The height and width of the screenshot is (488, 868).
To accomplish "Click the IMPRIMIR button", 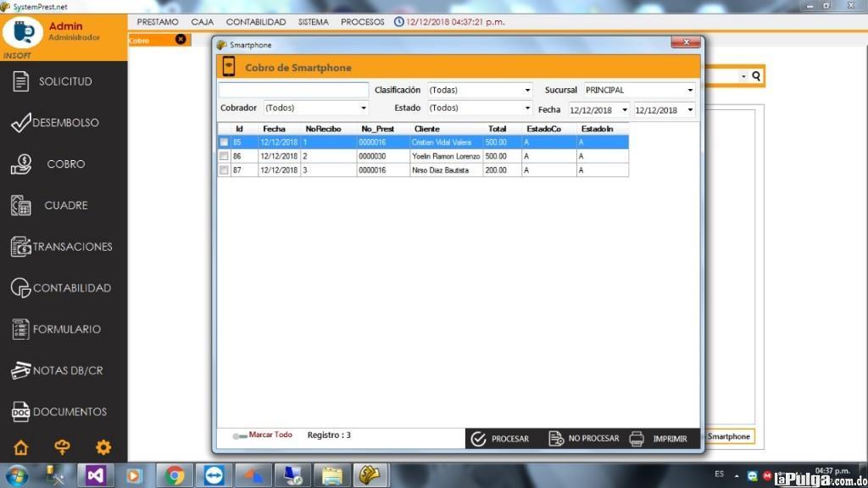I will (x=659, y=438).
